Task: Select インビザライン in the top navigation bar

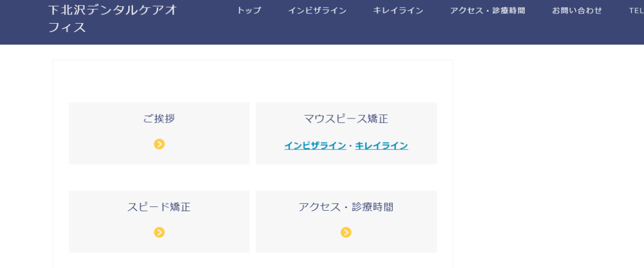Action: (317, 11)
